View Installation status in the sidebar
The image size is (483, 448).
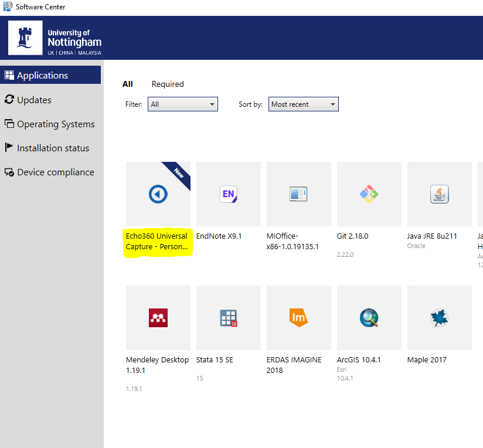pyautogui.click(x=53, y=148)
